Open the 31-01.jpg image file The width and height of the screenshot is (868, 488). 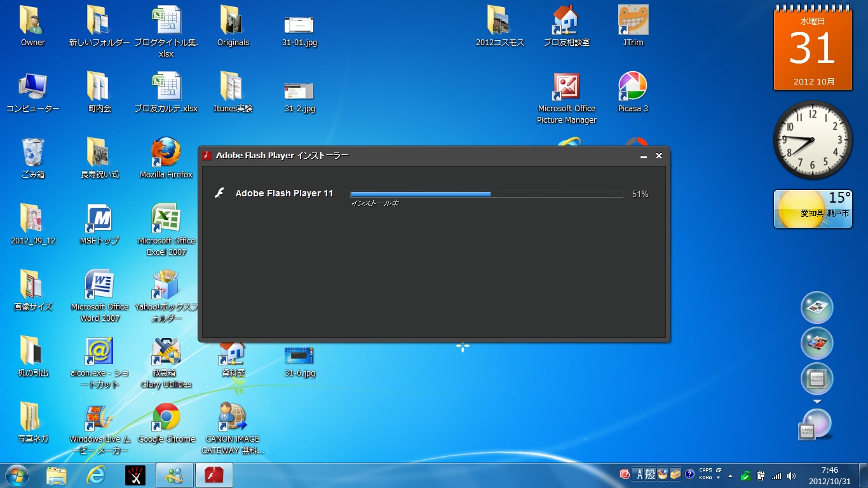coord(299,30)
